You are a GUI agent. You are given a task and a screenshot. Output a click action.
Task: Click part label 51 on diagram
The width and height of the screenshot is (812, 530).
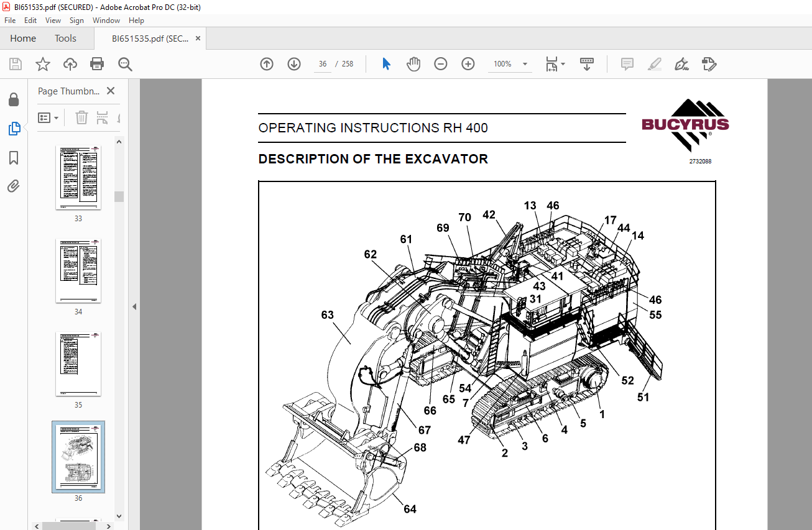pos(643,396)
